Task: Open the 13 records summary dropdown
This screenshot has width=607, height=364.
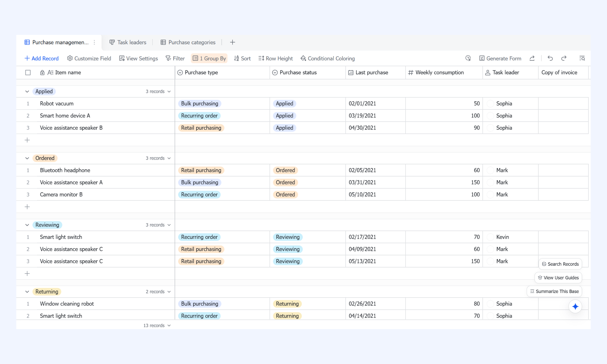Action: 157,325
